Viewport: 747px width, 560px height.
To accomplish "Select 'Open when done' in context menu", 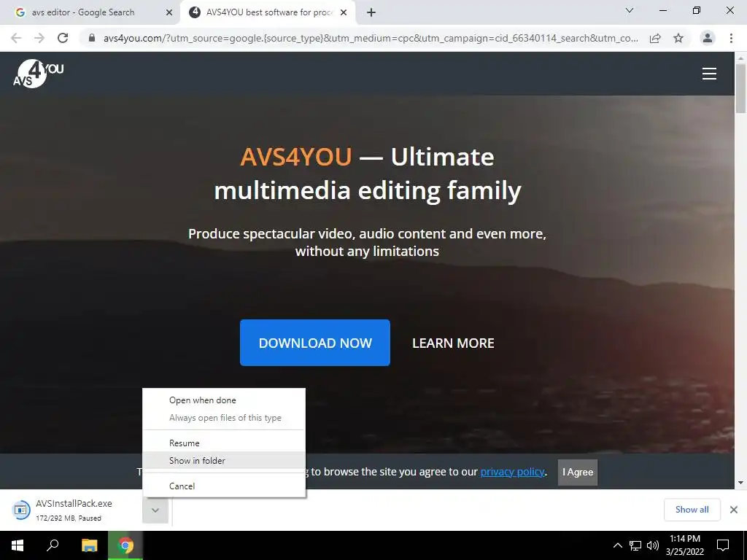I will [224, 400].
